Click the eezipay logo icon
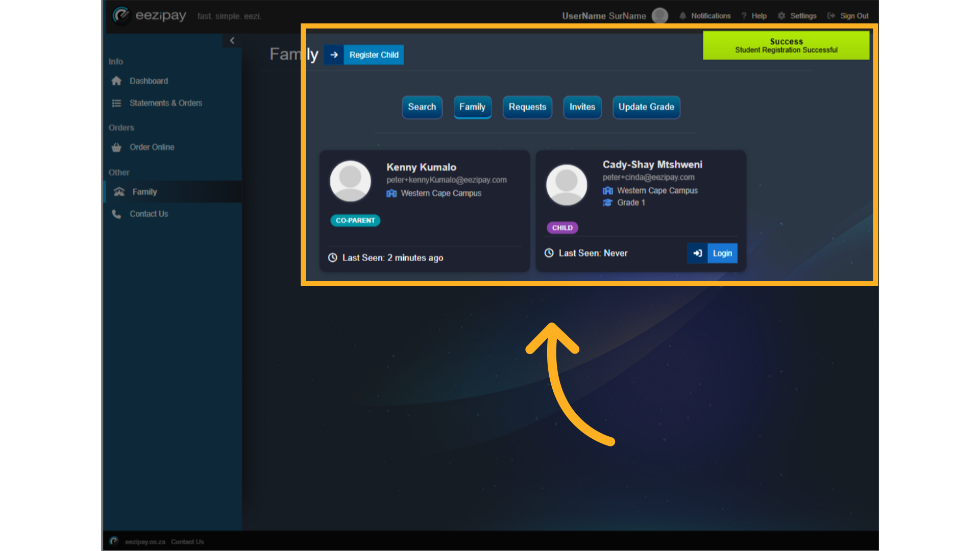The image size is (980, 551). pos(121,15)
